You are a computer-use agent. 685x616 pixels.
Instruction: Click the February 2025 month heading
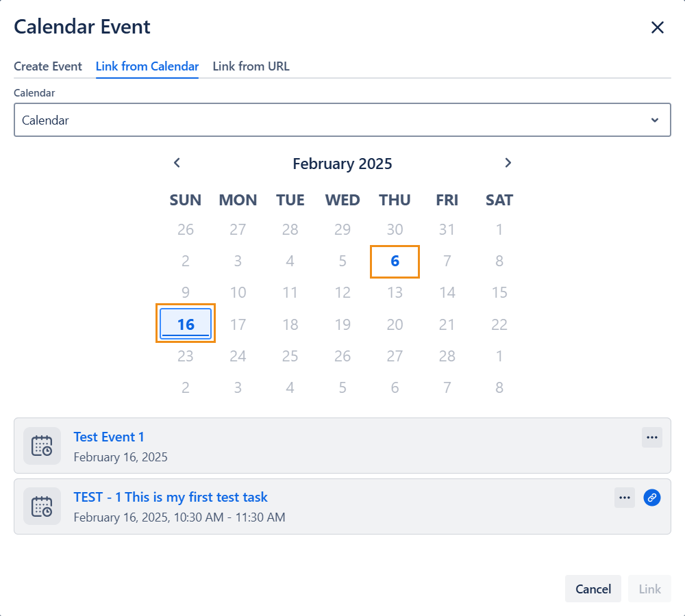point(342,164)
